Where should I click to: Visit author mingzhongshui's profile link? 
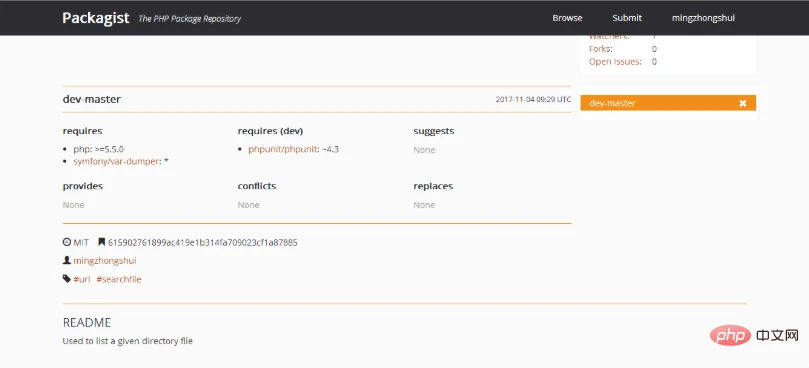point(105,261)
